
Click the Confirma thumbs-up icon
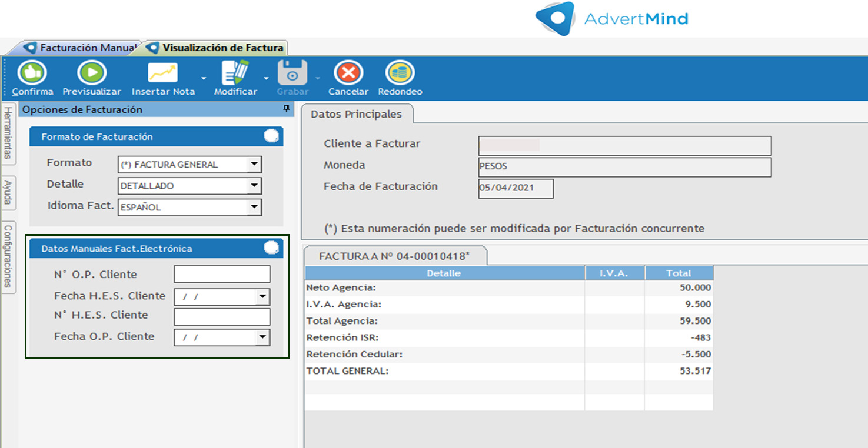[x=32, y=73]
